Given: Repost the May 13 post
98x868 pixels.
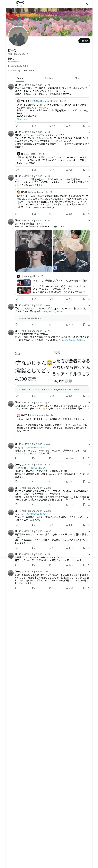Looking at the screenshot, I should (33, 588).
